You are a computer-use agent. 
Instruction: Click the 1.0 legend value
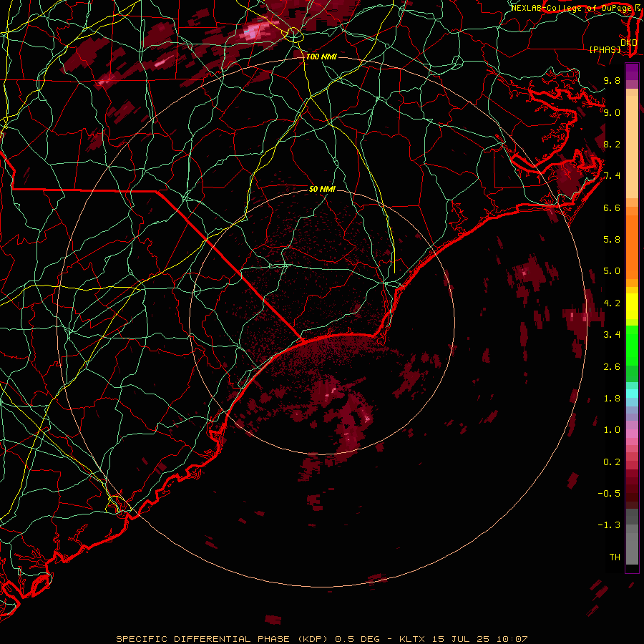click(612, 430)
